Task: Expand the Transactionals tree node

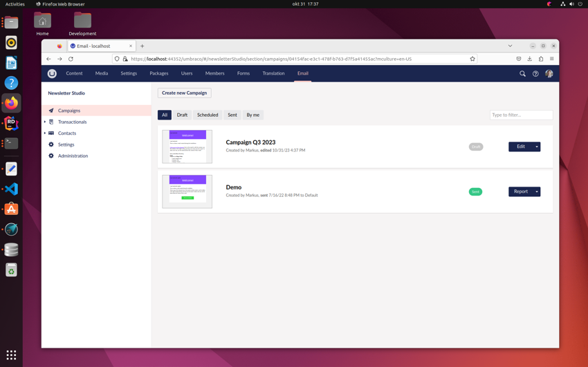Action: pyautogui.click(x=45, y=122)
